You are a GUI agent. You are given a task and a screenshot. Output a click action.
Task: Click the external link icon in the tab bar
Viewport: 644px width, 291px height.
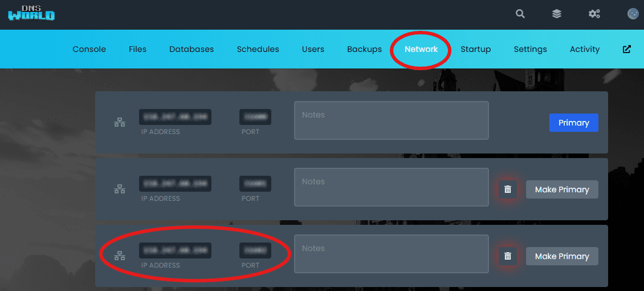coord(627,49)
